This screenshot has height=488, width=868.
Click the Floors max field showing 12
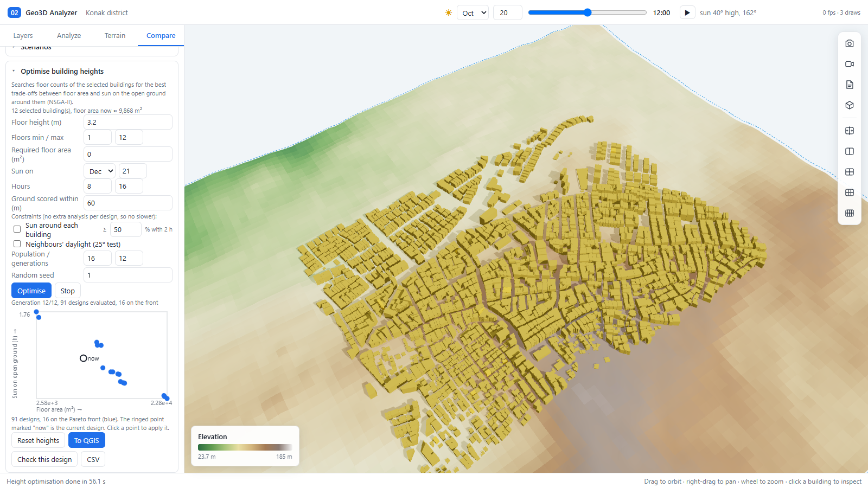129,137
